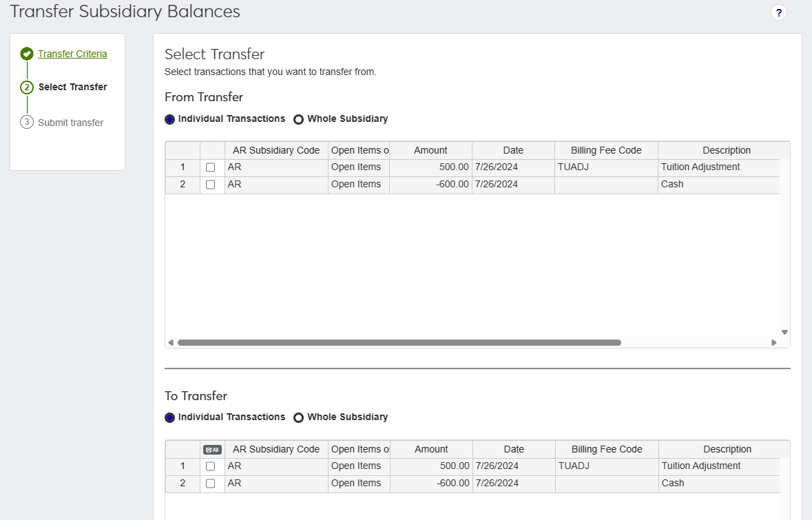
Task: Click To Transfer Open Items column header
Action: tap(359, 449)
